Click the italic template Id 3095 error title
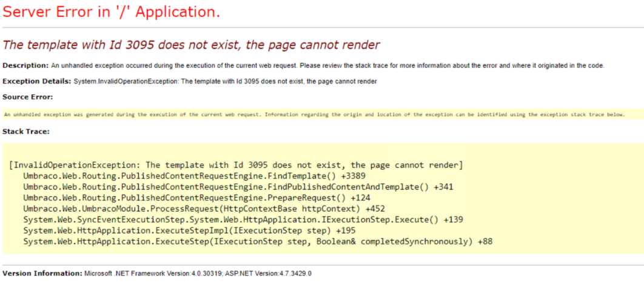The width and height of the screenshot is (644, 291). 191,45
